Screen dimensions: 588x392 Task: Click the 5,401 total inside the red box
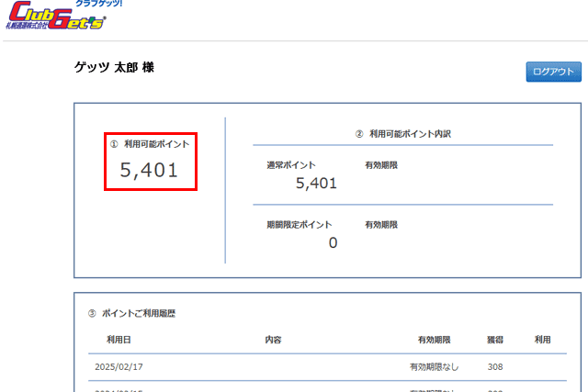[150, 170]
